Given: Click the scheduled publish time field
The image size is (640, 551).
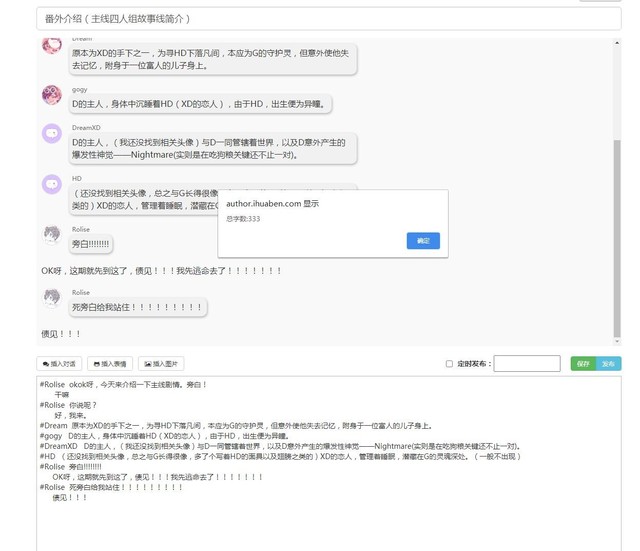Looking at the screenshot, I should tap(526, 364).
